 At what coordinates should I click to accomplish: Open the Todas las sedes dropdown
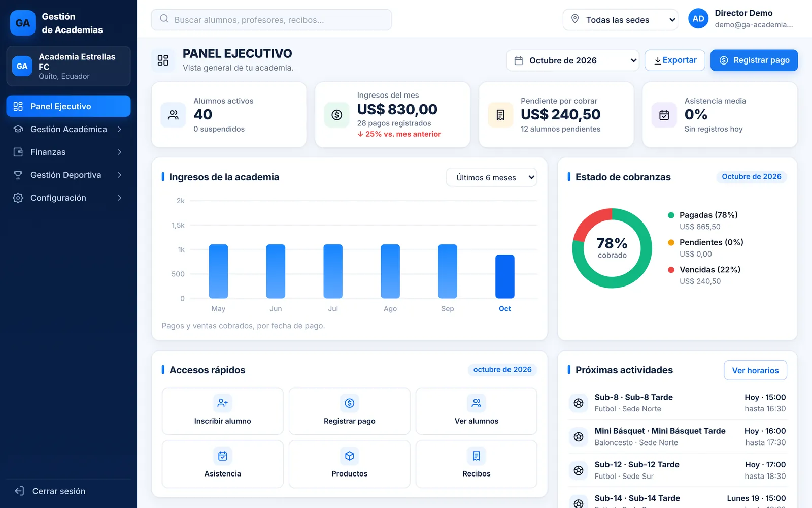tap(620, 20)
